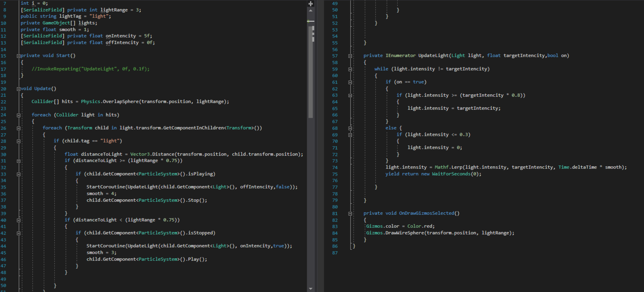Collapse OnDrawGizmosSelected method at line 81
This screenshot has width=644, height=292.
pos(350,214)
